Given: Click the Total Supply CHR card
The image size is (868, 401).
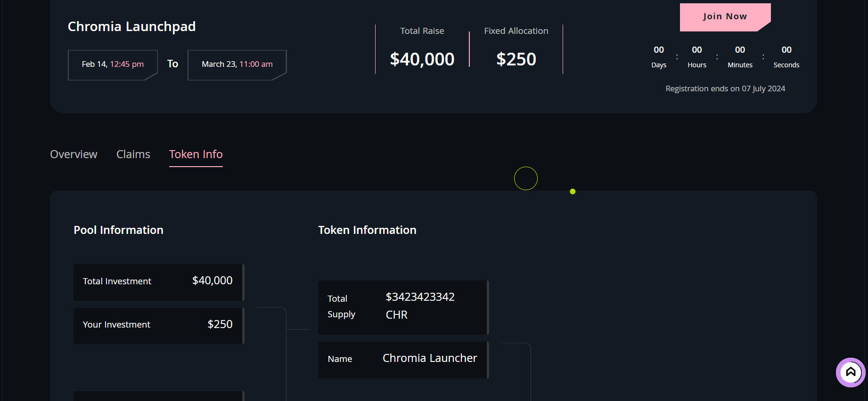Looking at the screenshot, I should (403, 307).
